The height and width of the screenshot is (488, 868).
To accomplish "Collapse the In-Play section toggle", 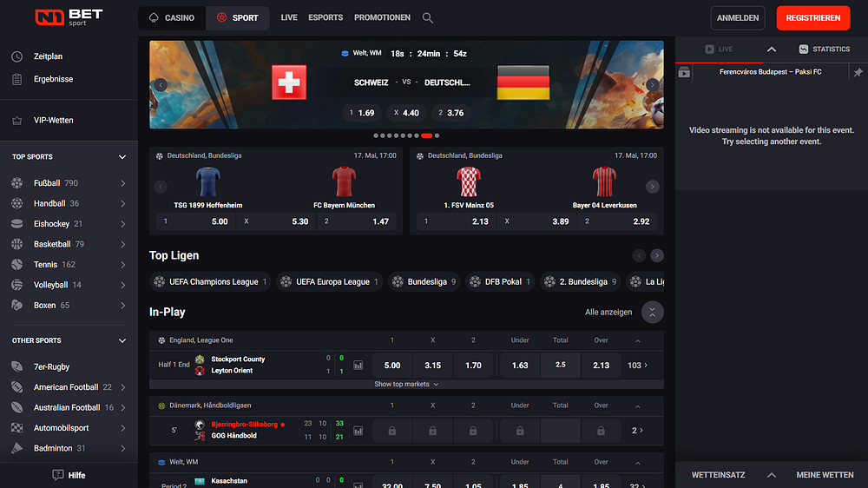I will (x=652, y=313).
